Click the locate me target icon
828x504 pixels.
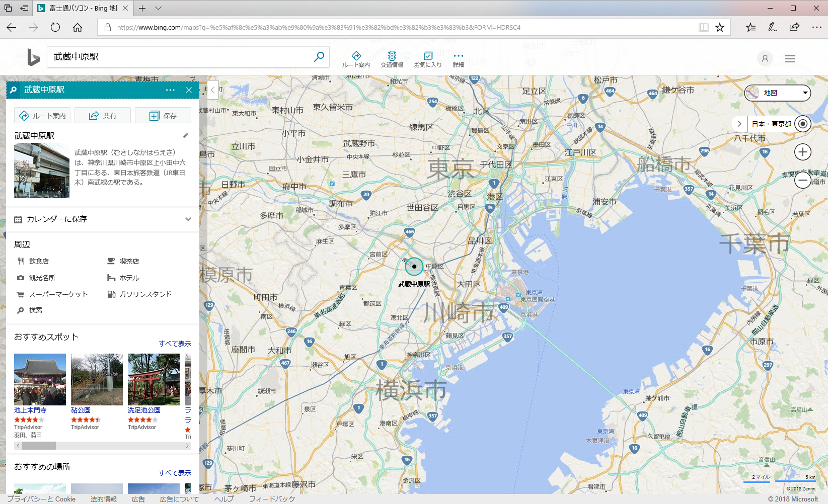[x=803, y=124]
